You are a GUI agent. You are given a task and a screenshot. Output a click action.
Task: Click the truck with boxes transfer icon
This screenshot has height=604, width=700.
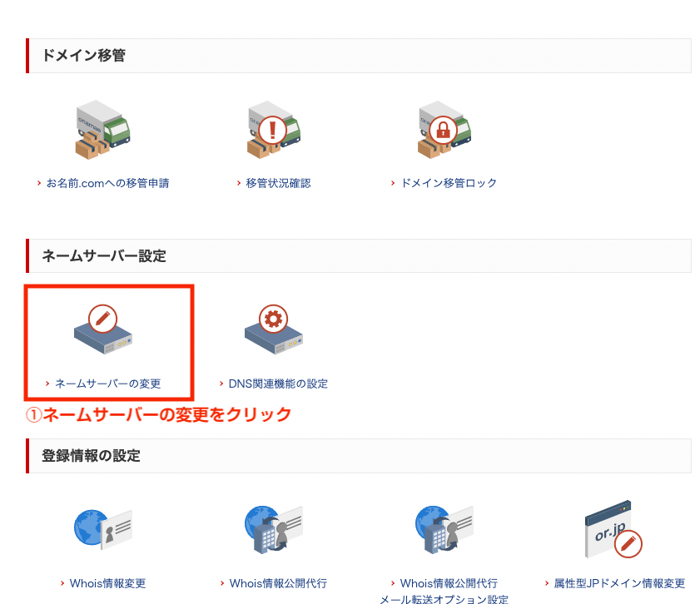[103, 131]
